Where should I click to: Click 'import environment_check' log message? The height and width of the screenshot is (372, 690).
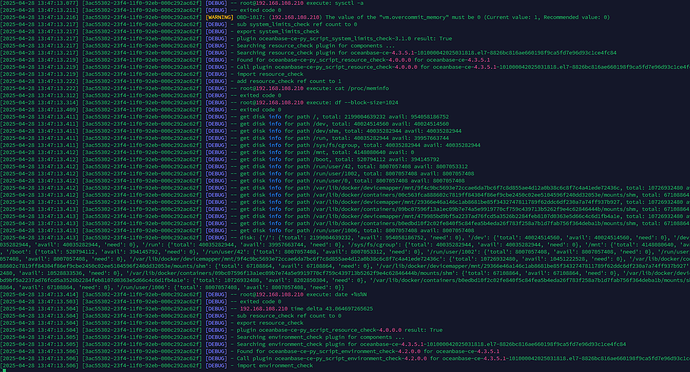(x=275, y=366)
